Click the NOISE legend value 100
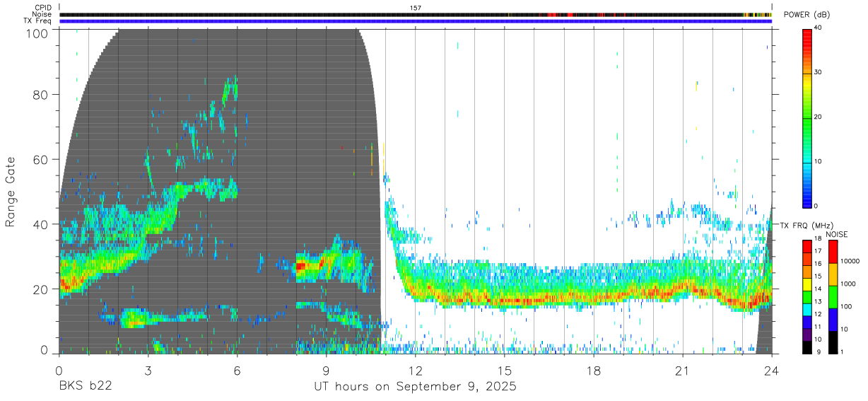The width and height of the screenshot is (868, 401). coord(848,306)
